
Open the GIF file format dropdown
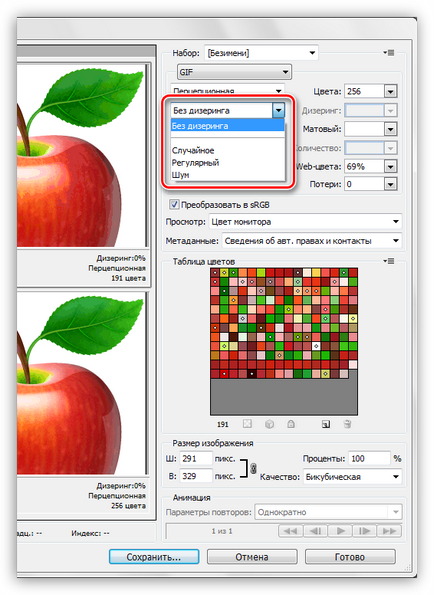234,72
